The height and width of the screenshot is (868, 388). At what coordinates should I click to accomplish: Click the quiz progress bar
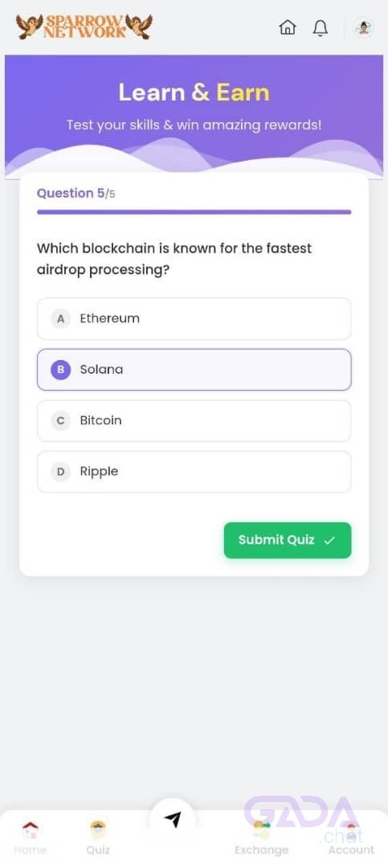194,212
